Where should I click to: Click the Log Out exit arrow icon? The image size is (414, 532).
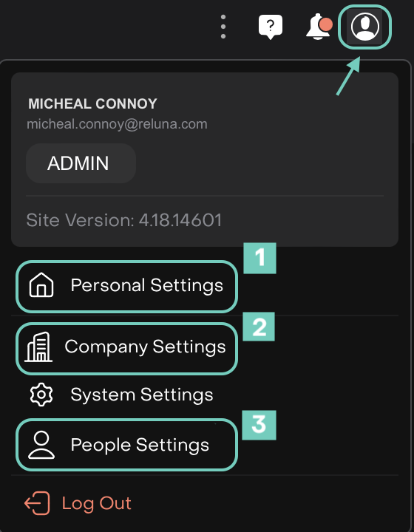coord(37,503)
